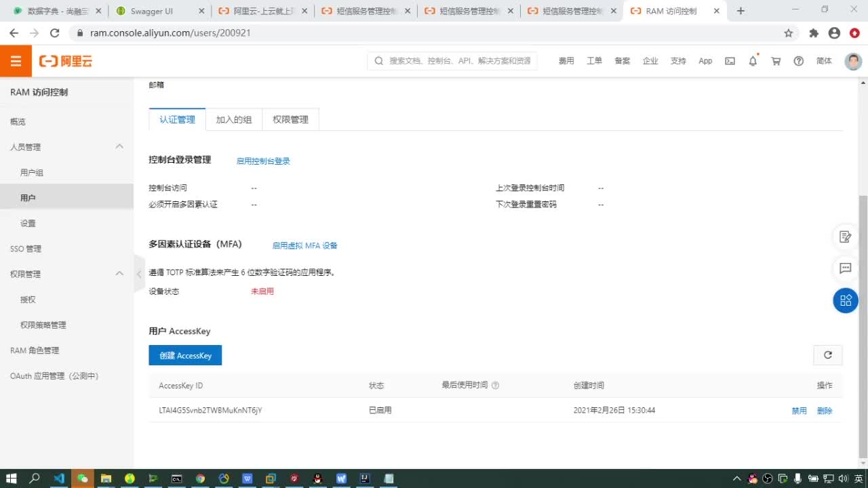Open the Cloud Shell terminal icon

(730, 61)
